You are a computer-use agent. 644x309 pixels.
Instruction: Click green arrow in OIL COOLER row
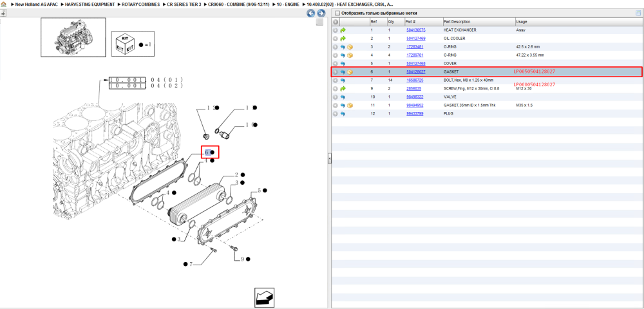(x=343, y=38)
